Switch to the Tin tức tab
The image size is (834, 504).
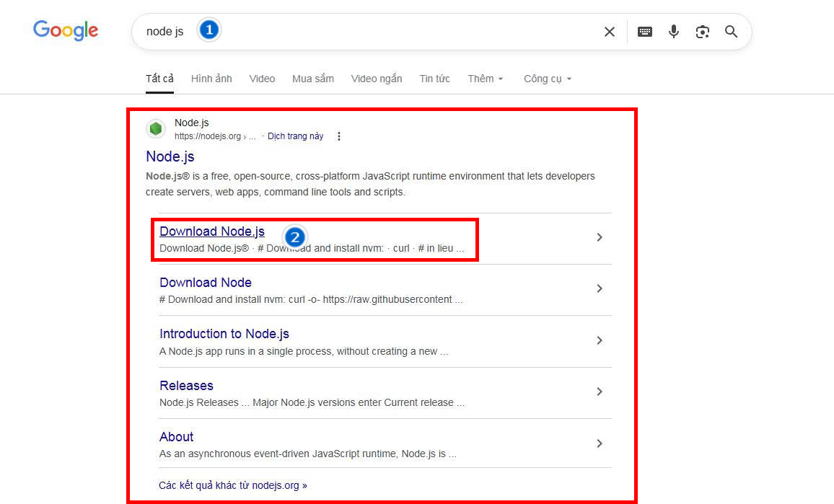[434, 79]
